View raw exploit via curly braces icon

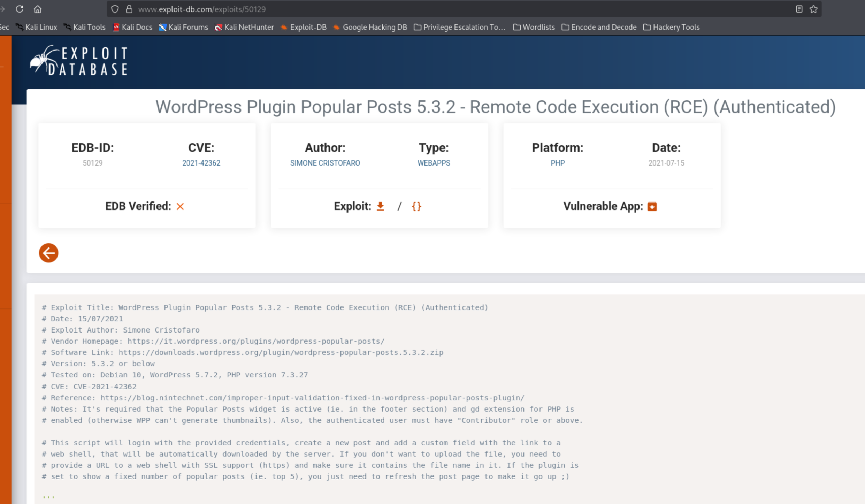pyautogui.click(x=416, y=206)
